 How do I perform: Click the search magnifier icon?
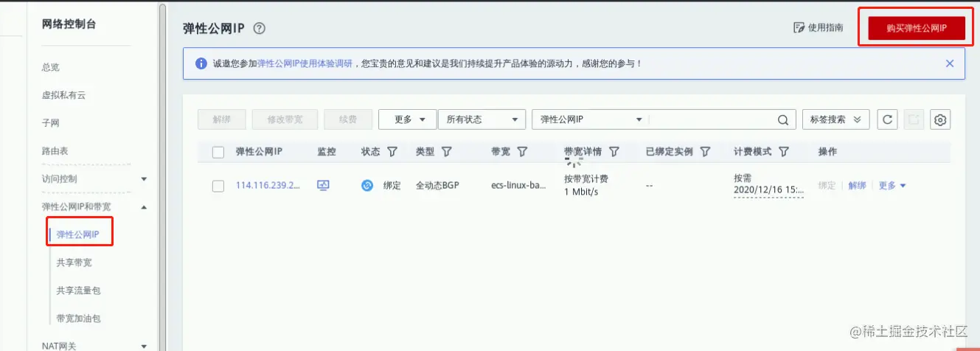click(x=782, y=119)
